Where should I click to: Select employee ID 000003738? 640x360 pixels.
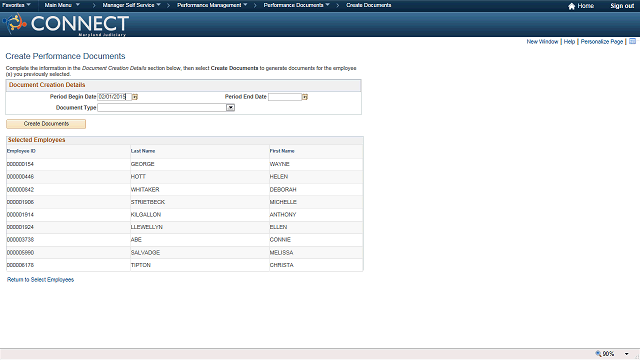coord(20,240)
